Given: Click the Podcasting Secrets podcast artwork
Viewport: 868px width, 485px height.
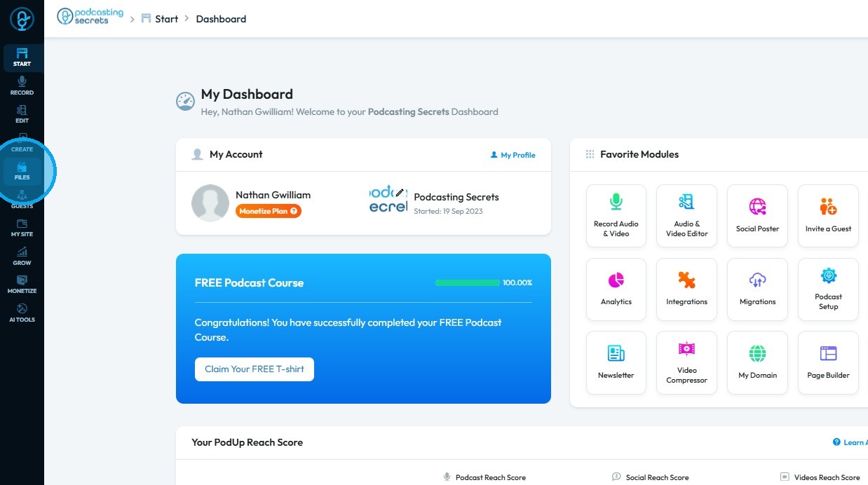Looking at the screenshot, I should click(388, 199).
